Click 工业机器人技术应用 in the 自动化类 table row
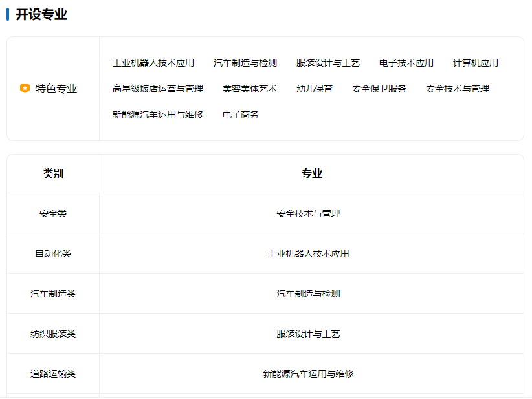Screen dimensions: 532x399 (x=309, y=253)
